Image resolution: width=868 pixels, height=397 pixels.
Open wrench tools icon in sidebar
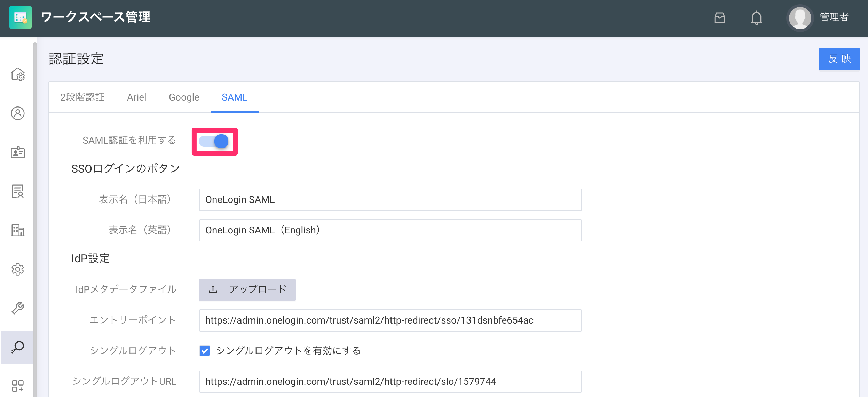point(18,308)
